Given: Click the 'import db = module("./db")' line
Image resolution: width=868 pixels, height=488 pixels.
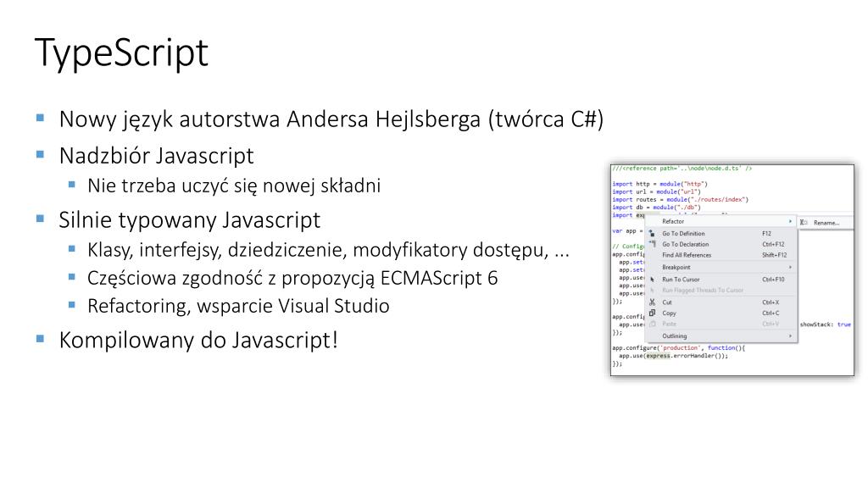Looking at the screenshot, I should [657, 208].
